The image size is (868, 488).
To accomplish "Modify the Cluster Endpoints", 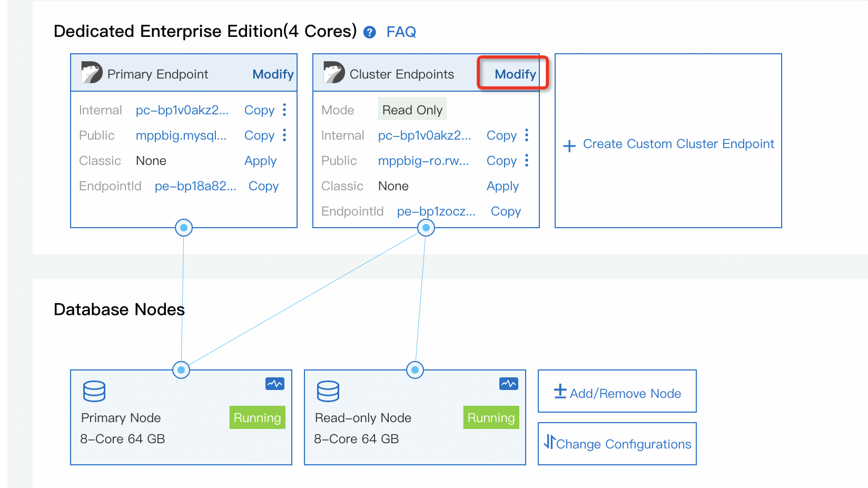I will [x=515, y=74].
